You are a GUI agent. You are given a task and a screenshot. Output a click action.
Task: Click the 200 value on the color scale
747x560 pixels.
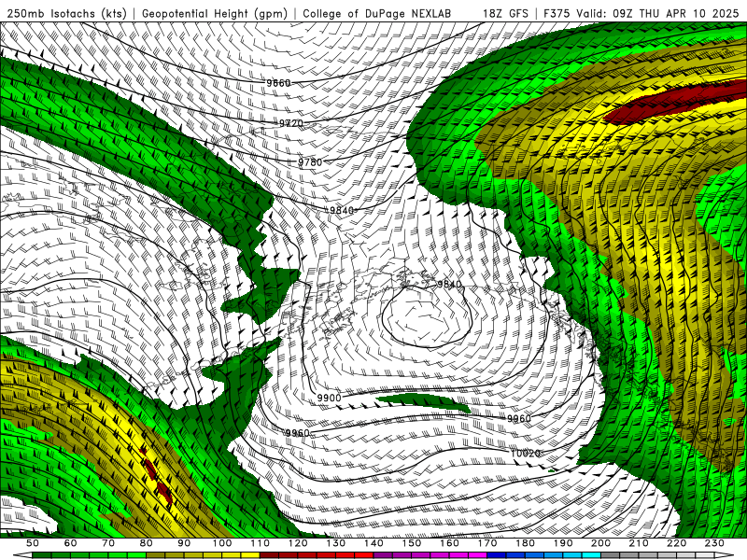tap(600, 543)
